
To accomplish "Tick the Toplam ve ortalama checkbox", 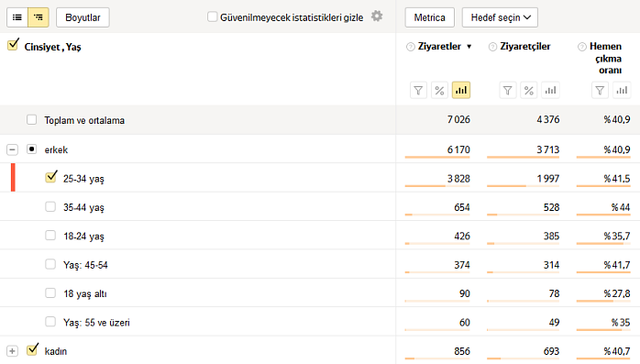I will 31,119.
